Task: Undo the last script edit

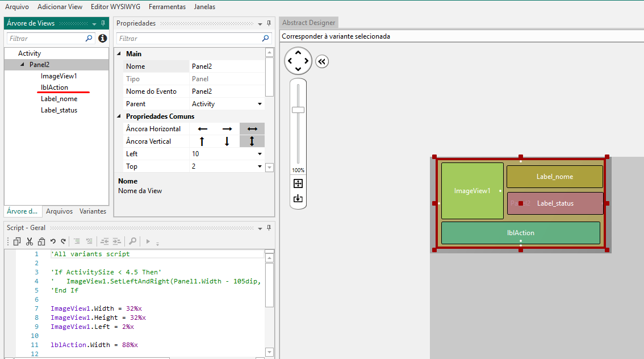Action: 53,241
